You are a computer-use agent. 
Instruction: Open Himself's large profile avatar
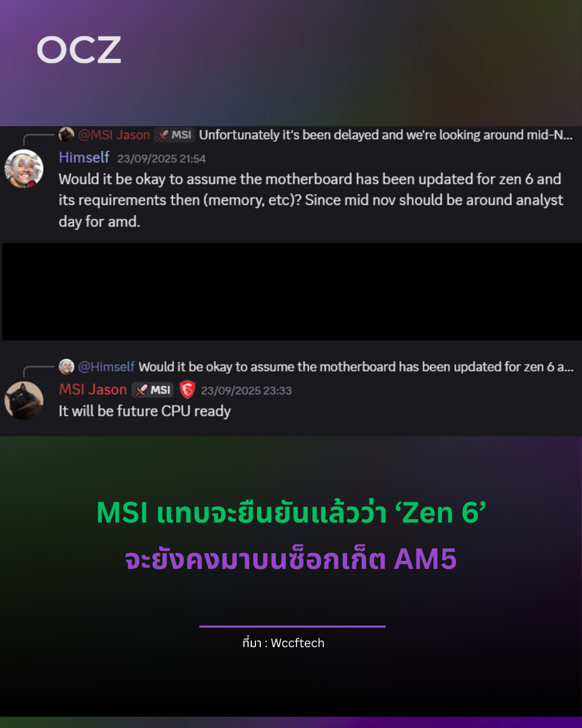[x=24, y=169]
